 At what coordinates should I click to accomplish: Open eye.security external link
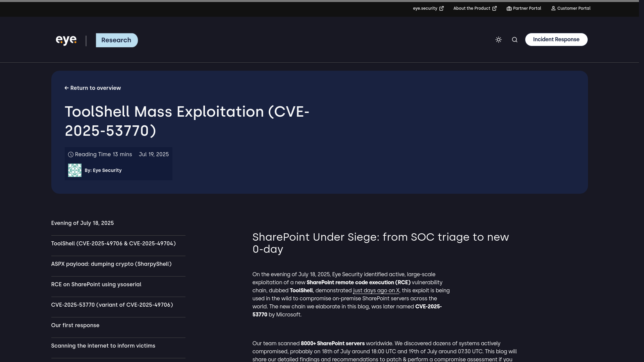tap(428, 8)
